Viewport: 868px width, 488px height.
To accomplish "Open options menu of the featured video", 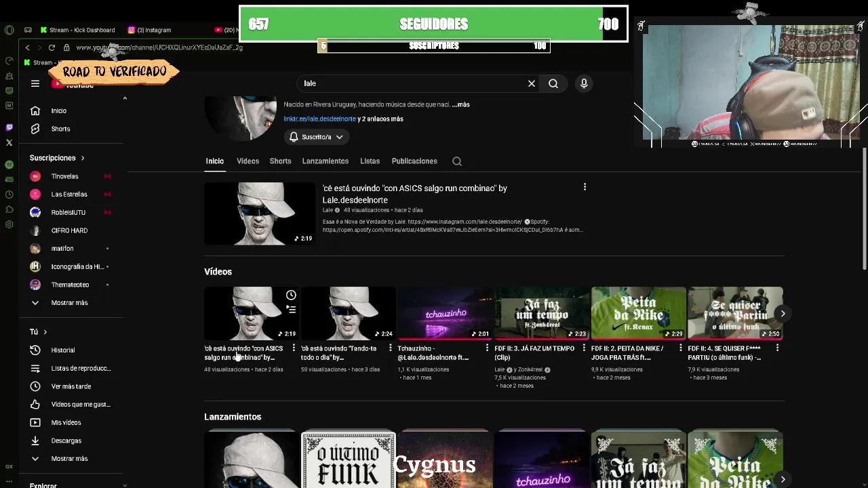I will pyautogui.click(x=585, y=187).
